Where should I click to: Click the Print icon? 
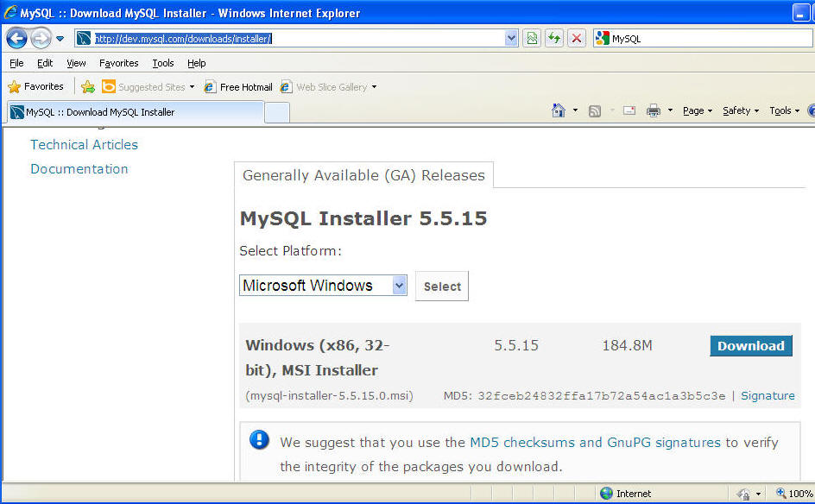(654, 110)
